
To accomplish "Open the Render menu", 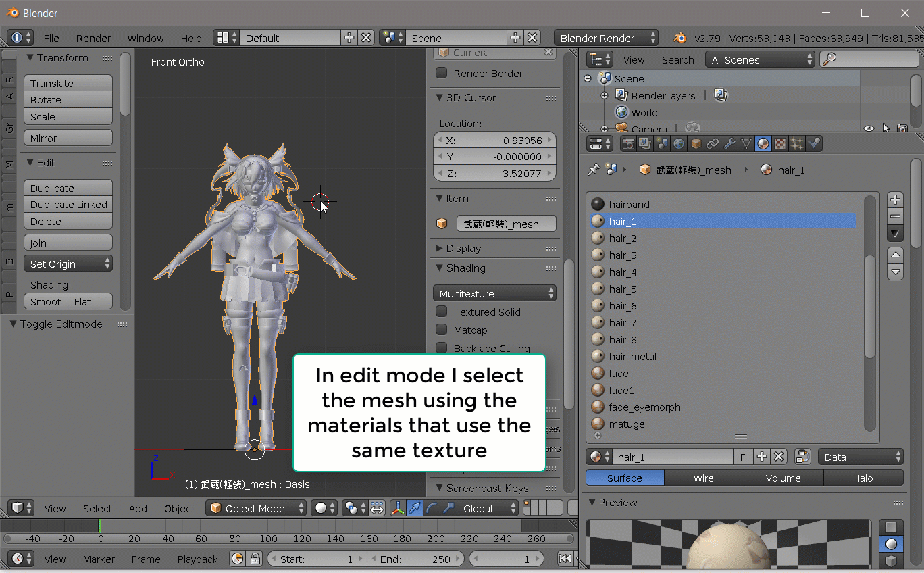I will pos(93,38).
